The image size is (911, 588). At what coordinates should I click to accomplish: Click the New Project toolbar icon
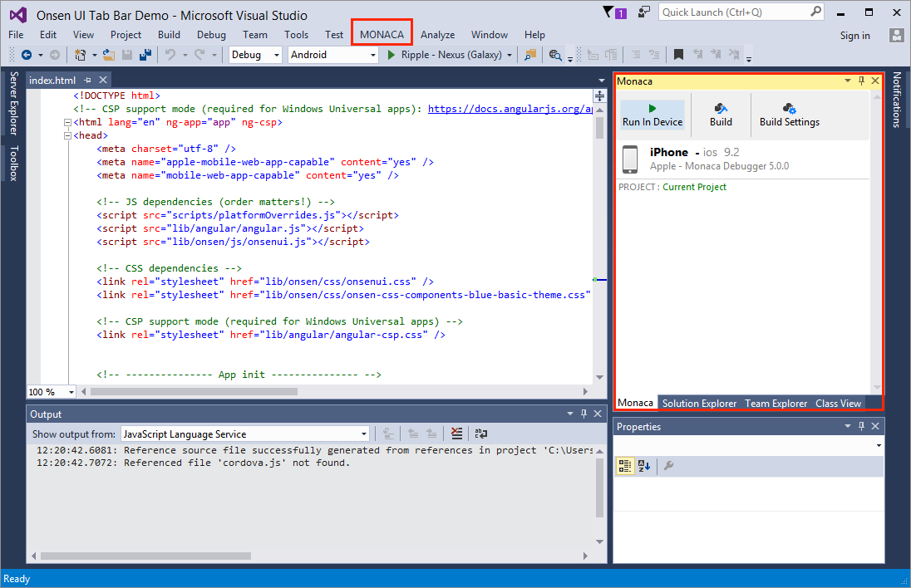tap(80, 55)
